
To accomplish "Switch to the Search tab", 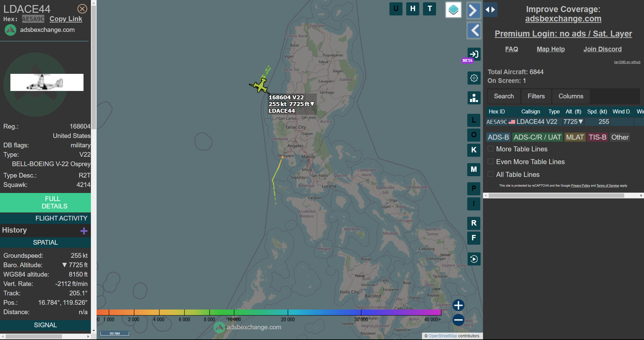I will 504,96.
